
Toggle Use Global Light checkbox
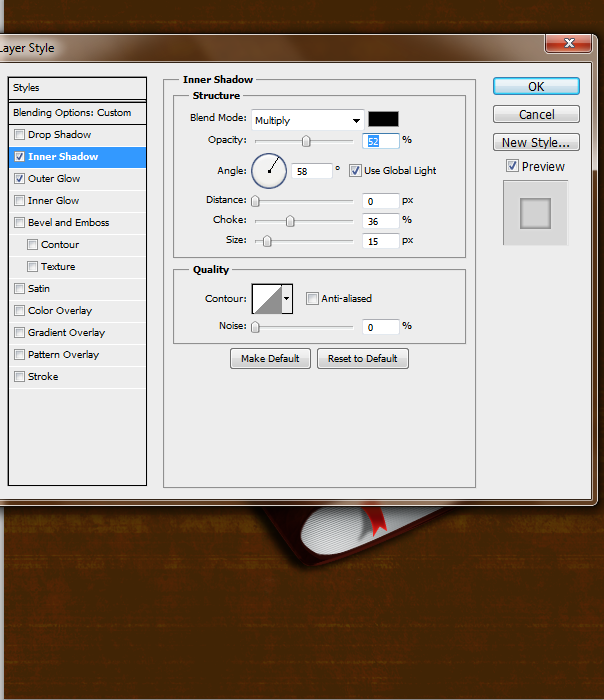[355, 171]
